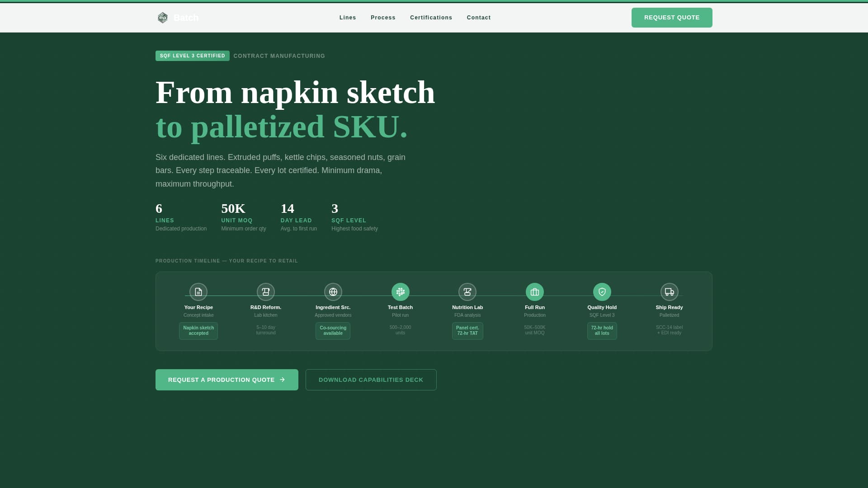Click the briefcase icon for Full Run
Viewport: 868px width, 488px height.
[535, 291]
